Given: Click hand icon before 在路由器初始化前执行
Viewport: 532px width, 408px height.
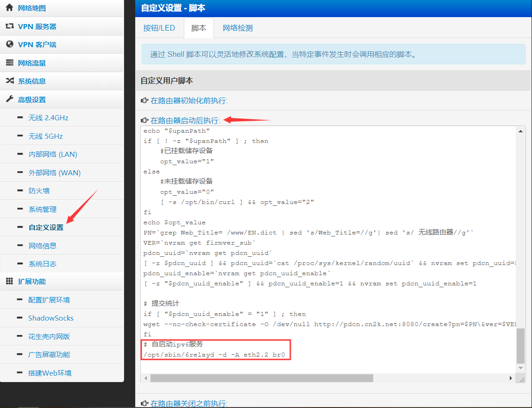Looking at the screenshot, I should [144, 101].
